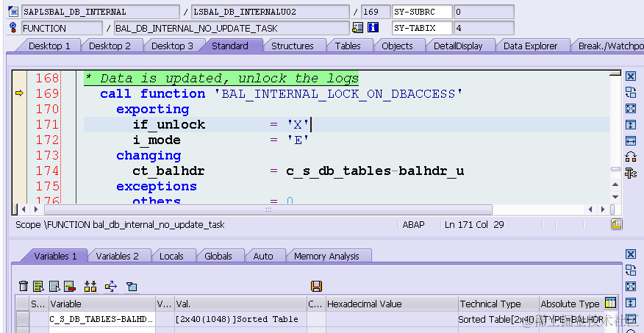Click the Variable column header
644x333 pixels.
[x=102, y=304]
